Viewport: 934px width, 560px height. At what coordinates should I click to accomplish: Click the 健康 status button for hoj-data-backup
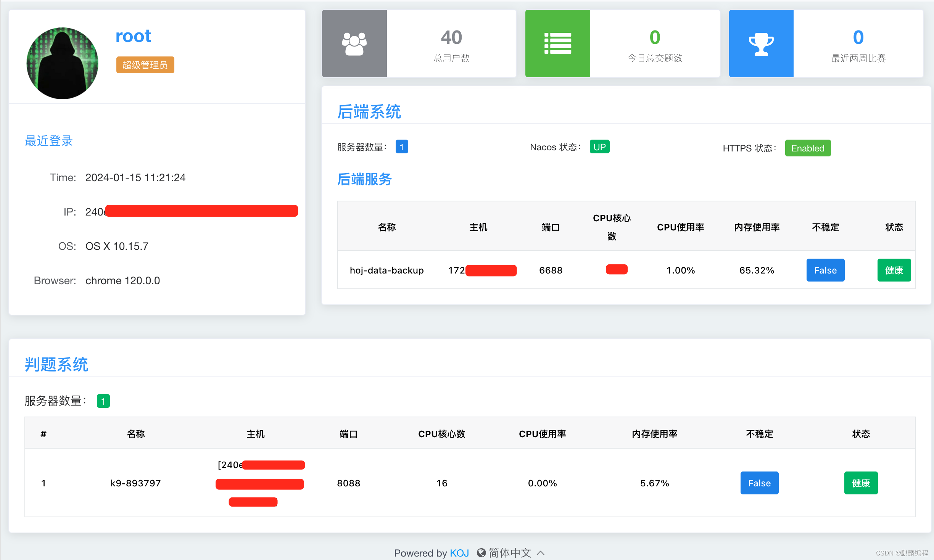pos(894,270)
